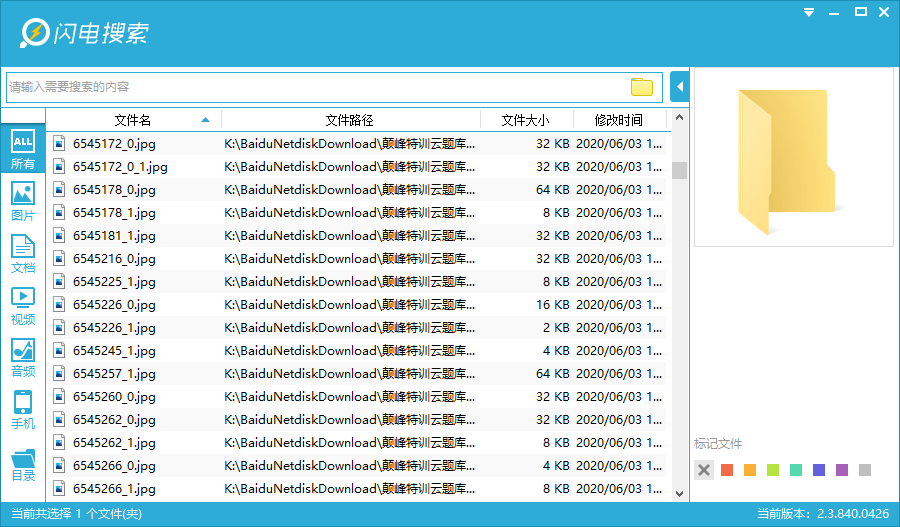Sort list by 文件大小 column
Screen dimensions: 900x527
525,120
